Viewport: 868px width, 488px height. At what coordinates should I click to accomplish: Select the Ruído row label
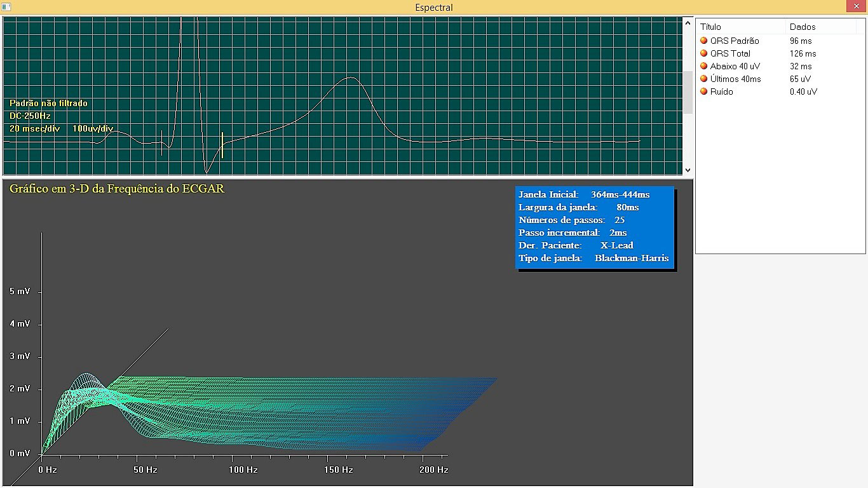point(722,91)
